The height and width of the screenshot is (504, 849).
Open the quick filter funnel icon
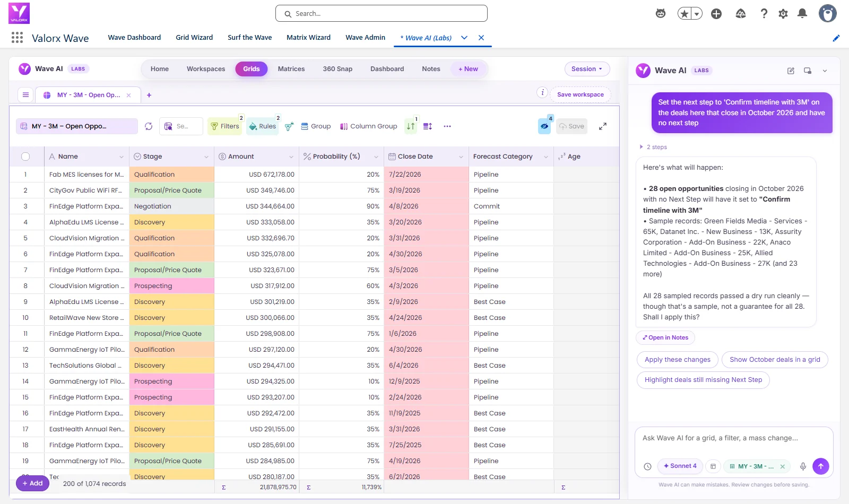coord(289,126)
